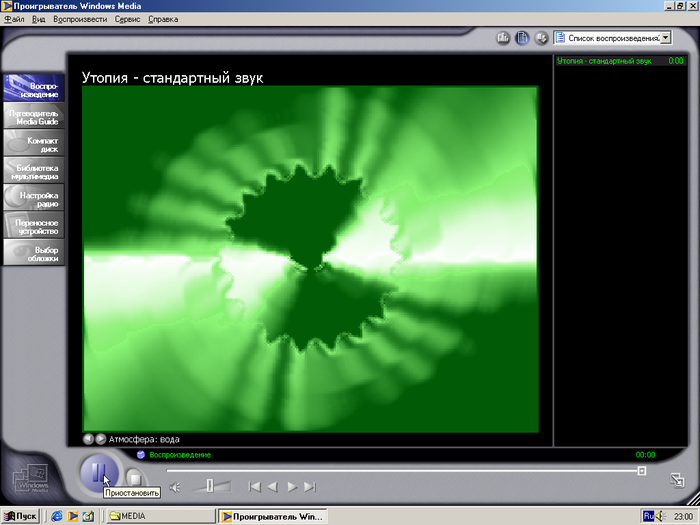Open the Настройка радио section
This screenshot has height=525, width=700.
(34, 197)
